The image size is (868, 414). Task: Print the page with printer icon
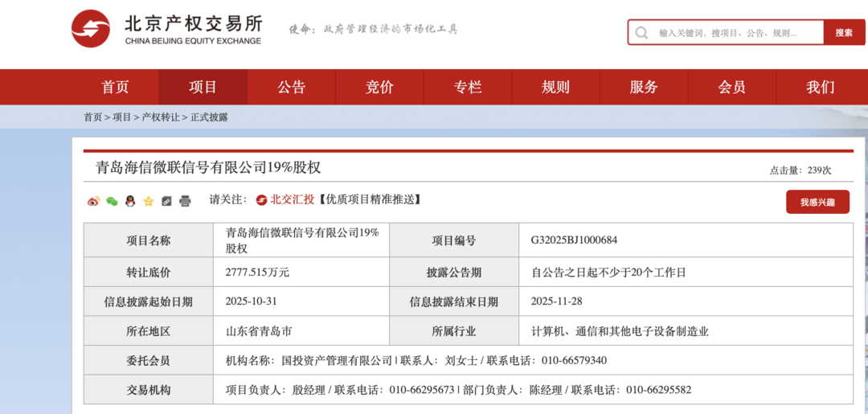pos(185,201)
